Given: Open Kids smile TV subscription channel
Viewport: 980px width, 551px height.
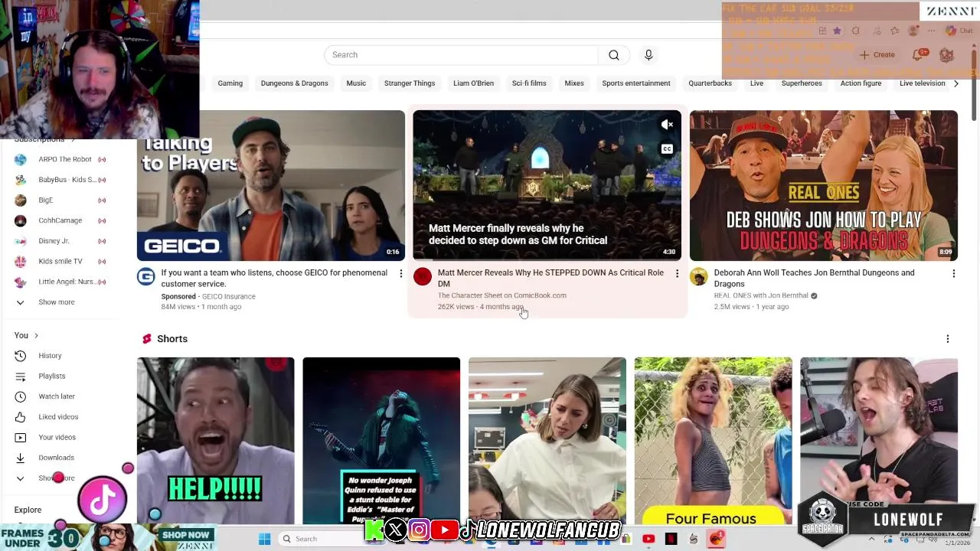Looking at the screenshot, I should (x=61, y=262).
